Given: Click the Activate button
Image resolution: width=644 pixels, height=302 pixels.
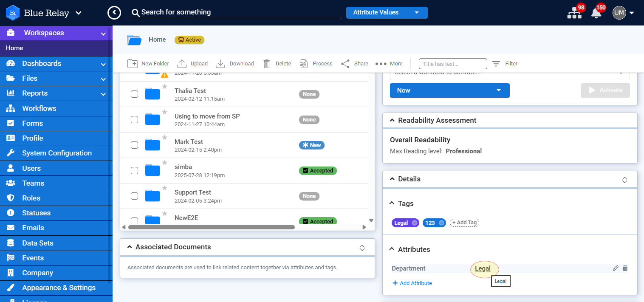Looking at the screenshot, I should pyautogui.click(x=605, y=90).
